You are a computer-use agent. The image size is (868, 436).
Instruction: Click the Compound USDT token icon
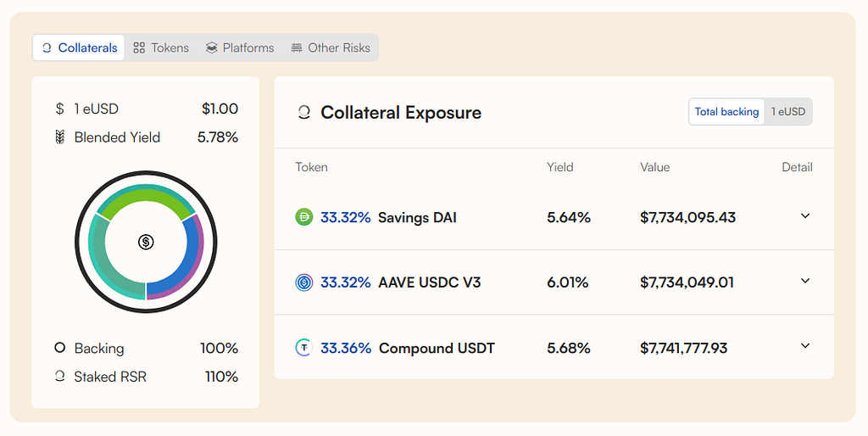303,348
